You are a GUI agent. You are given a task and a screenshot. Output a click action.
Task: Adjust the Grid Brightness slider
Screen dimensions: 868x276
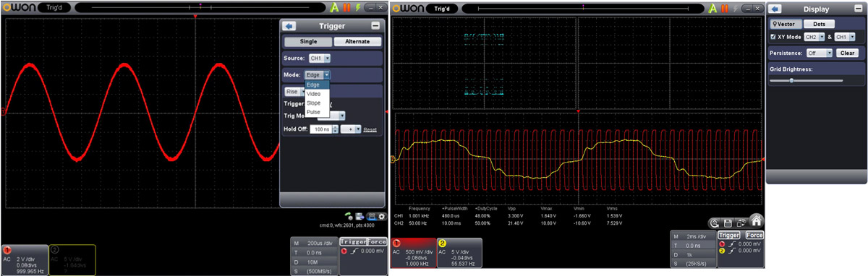791,80
